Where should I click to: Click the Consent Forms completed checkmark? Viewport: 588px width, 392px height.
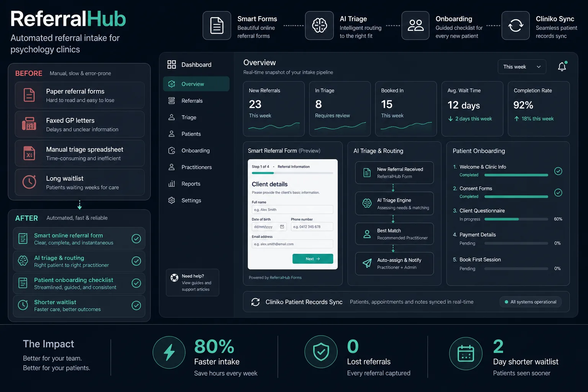tap(558, 193)
